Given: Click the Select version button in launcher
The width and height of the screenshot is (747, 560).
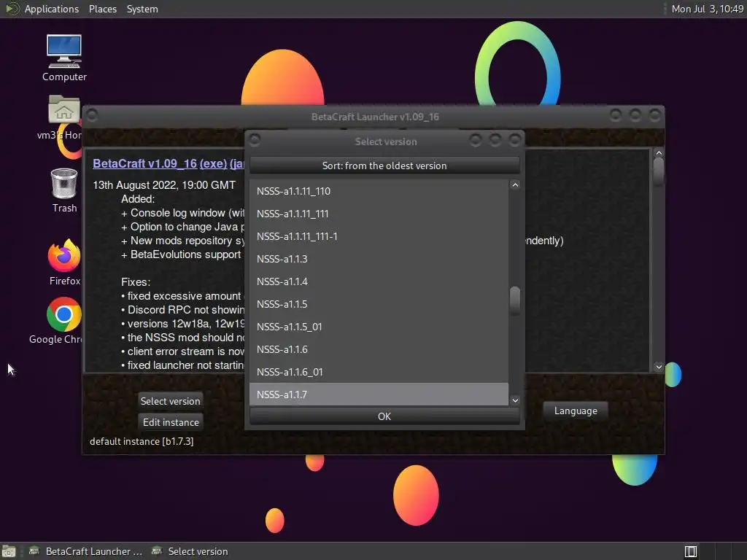Looking at the screenshot, I should pos(170,401).
